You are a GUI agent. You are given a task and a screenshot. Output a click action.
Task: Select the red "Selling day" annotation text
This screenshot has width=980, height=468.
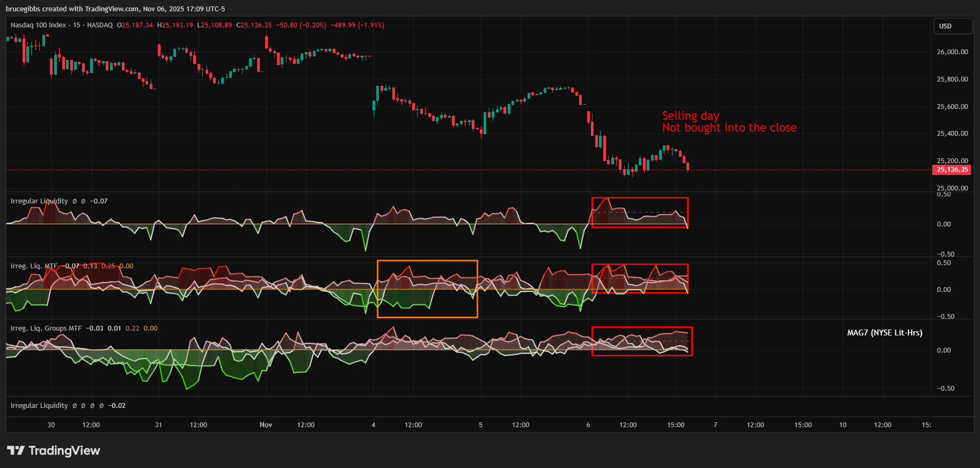pos(690,116)
